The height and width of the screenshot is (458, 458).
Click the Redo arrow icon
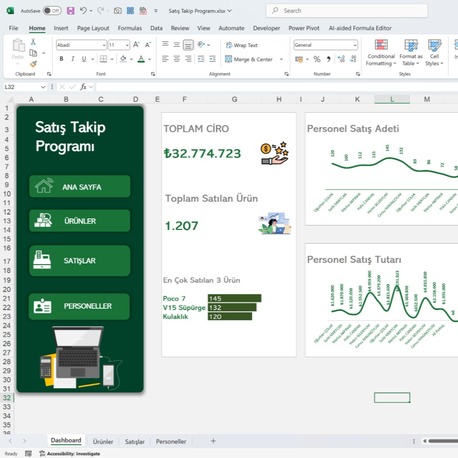(100, 11)
